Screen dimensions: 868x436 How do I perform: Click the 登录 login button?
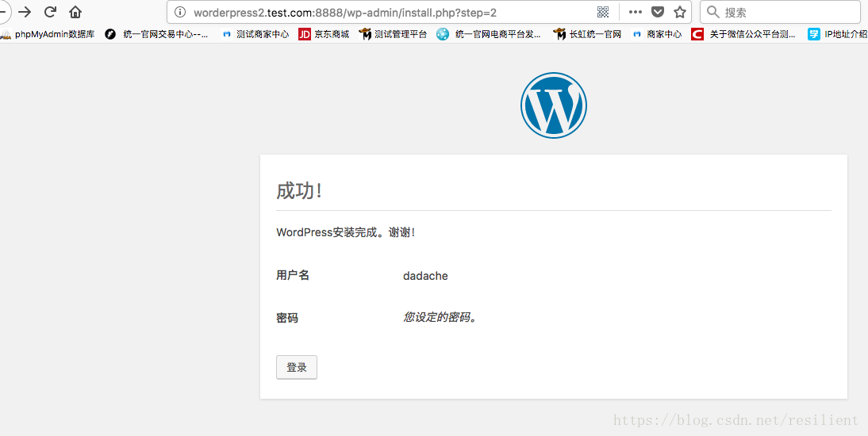297,367
